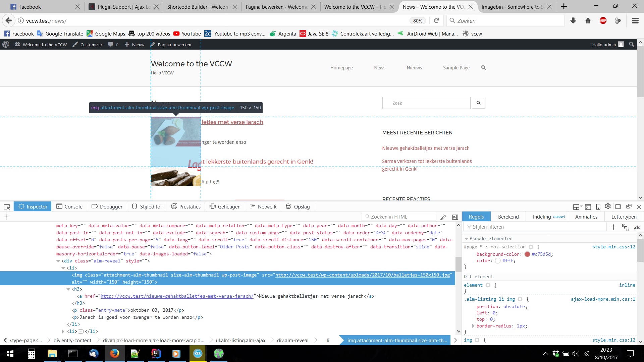Go back with the browser back arrow
This screenshot has height=362, width=644.
pyautogui.click(x=9, y=21)
